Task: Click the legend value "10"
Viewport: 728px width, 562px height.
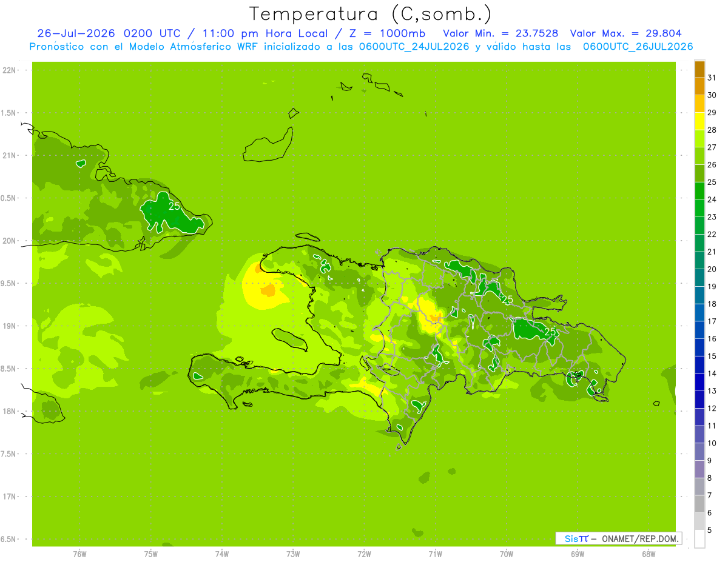Action: [x=712, y=443]
